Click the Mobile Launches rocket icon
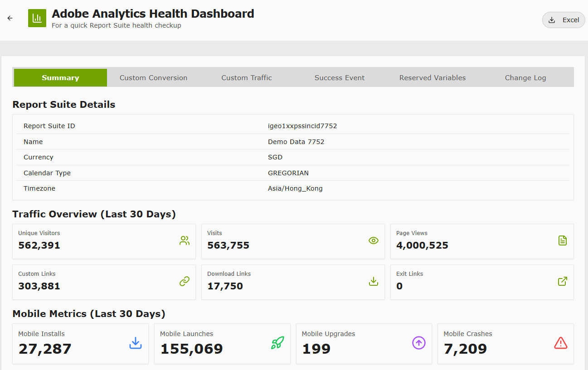This screenshot has height=370, width=588. (x=277, y=343)
